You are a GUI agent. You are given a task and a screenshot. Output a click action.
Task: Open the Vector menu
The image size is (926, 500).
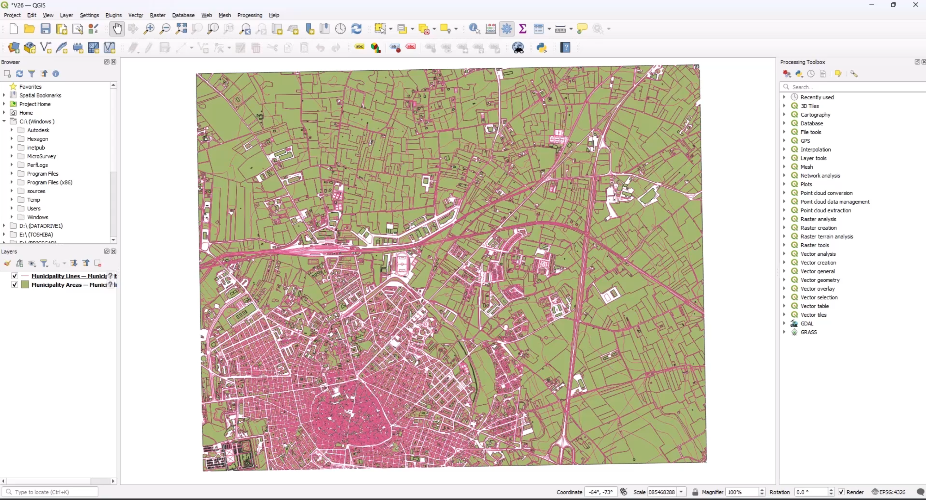[x=135, y=16]
